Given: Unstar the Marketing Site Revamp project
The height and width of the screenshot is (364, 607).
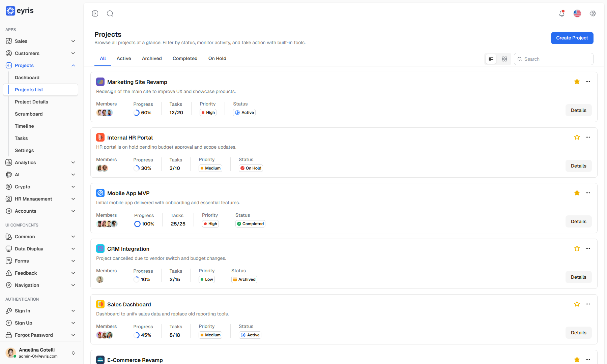Looking at the screenshot, I should pos(577,82).
